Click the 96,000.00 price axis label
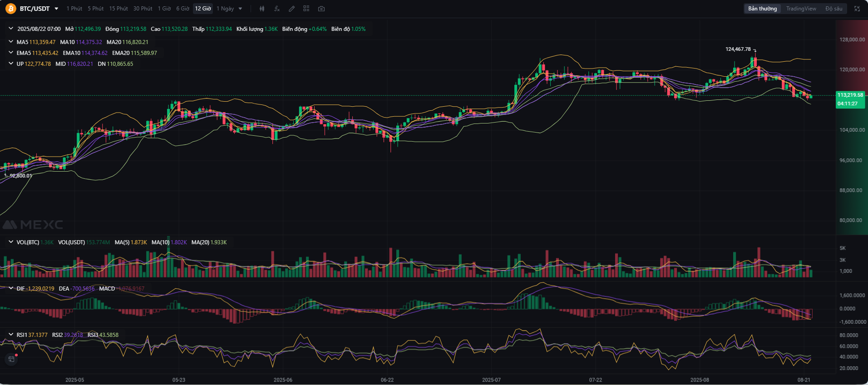This screenshot has width=868, height=385. pyautogui.click(x=851, y=160)
